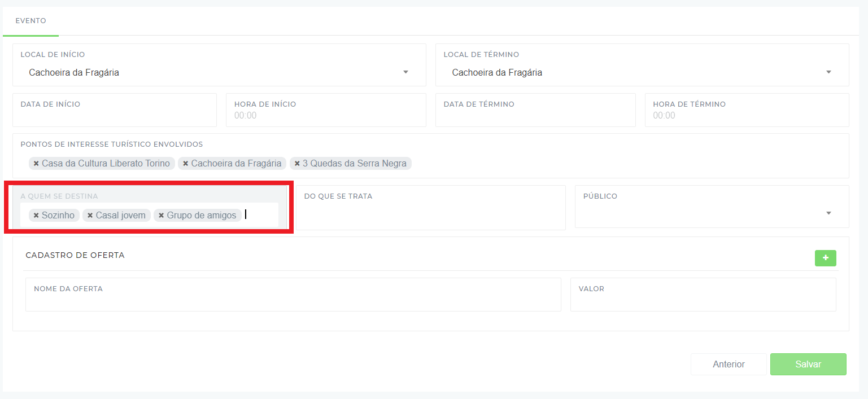The image size is (868, 399).
Task: Remove the Casal jovem tag
Action: (x=90, y=216)
